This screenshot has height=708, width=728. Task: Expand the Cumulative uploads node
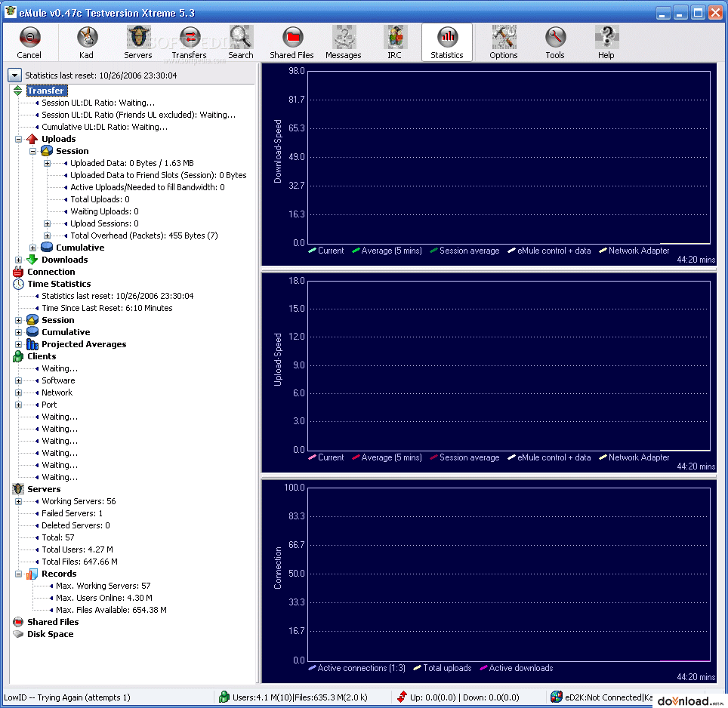click(x=33, y=248)
